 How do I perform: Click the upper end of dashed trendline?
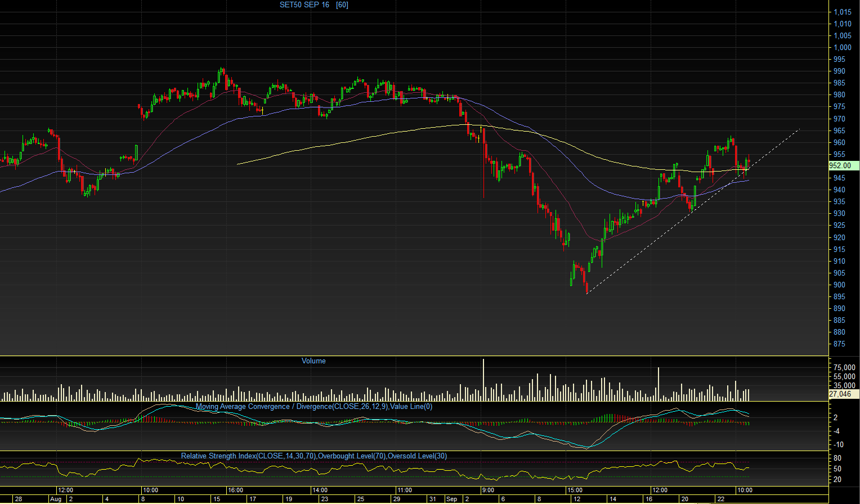click(x=799, y=130)
